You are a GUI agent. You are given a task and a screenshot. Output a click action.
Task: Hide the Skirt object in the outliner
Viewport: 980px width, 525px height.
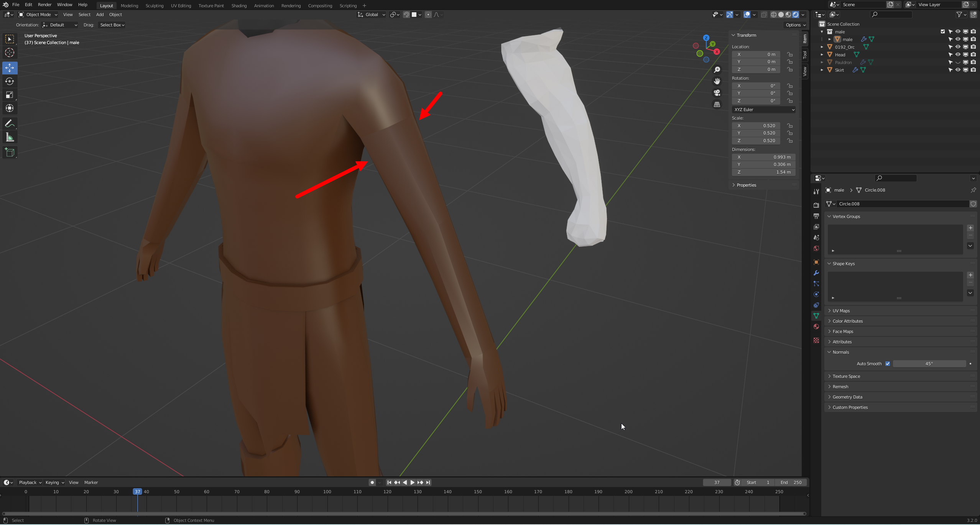(x=958, y=70)
